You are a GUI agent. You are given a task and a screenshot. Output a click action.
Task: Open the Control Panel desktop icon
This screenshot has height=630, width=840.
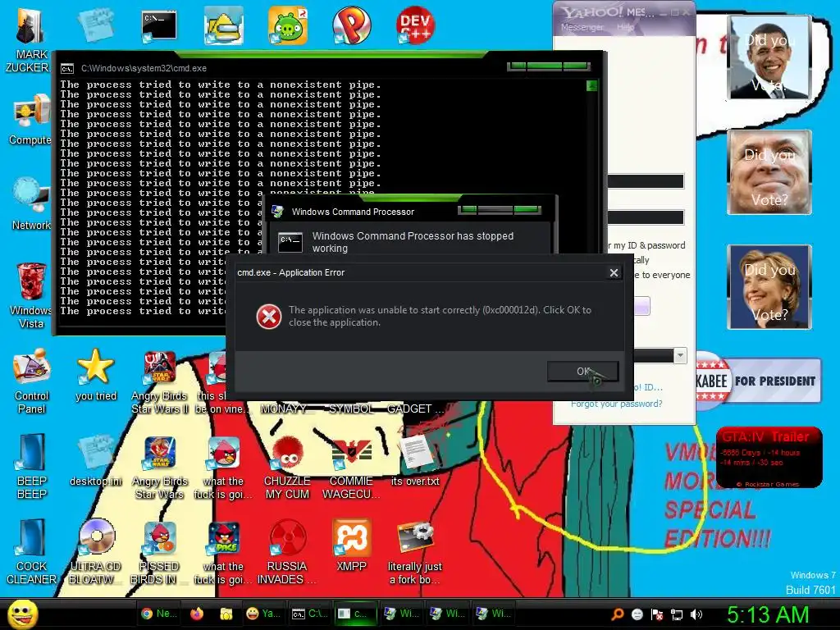(x=32, y=381)
